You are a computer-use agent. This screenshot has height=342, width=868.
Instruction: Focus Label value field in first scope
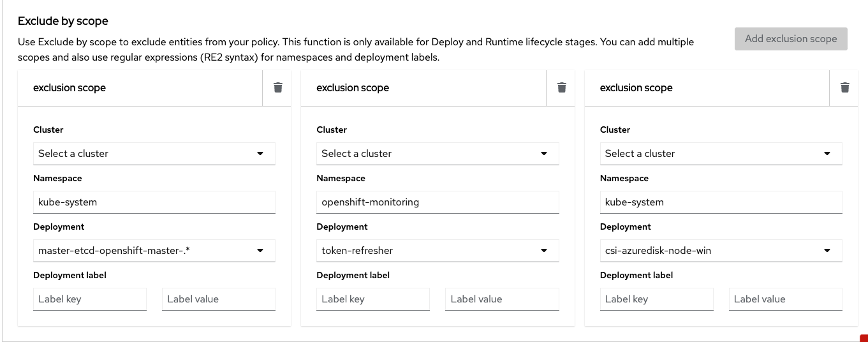[x=218, y=299]
